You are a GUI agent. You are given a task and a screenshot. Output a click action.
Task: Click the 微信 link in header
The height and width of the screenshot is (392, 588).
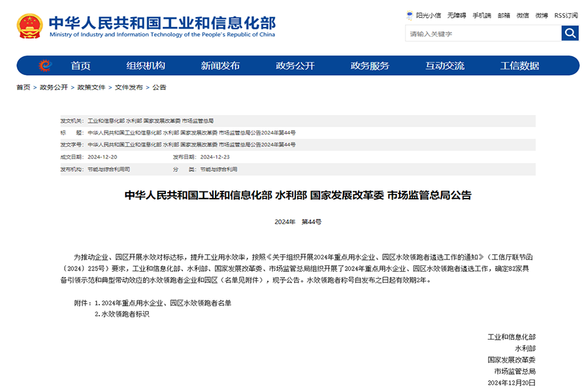pyautogui.click(x=523, y=16)
